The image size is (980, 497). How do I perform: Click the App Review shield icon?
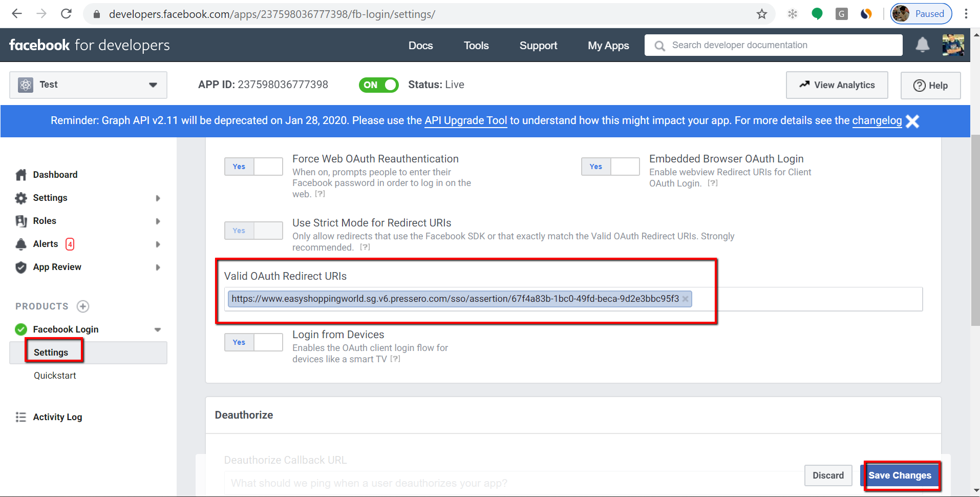tap(21, 267)
